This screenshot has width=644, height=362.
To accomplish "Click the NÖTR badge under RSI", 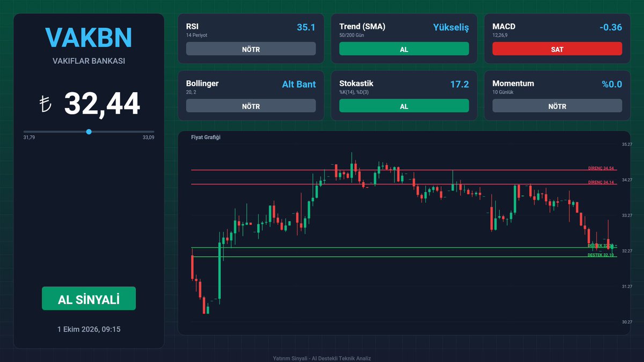I will (251, 49).
